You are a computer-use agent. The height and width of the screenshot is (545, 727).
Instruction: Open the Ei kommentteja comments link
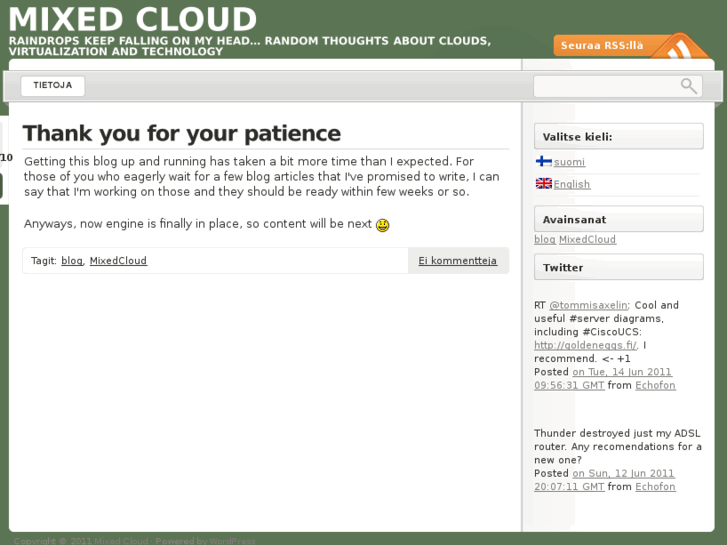(x=457, y=261)
